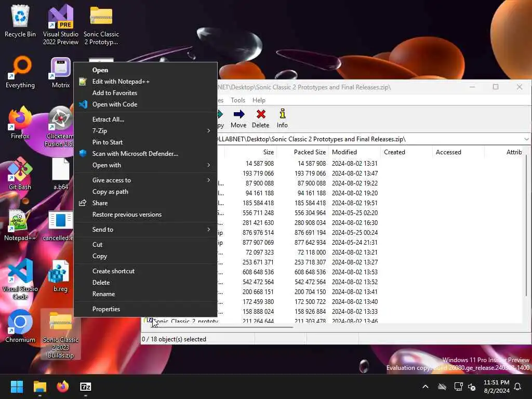Open notification bell in system tray

517,387
